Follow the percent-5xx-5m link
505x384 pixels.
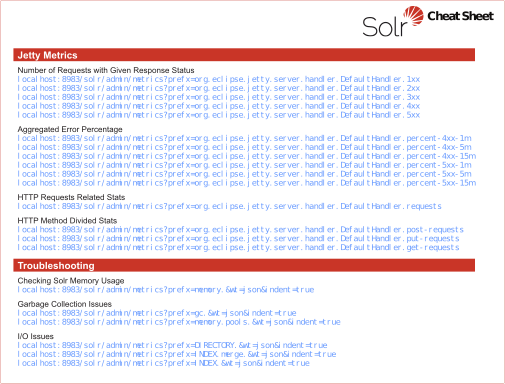[245, 174]
